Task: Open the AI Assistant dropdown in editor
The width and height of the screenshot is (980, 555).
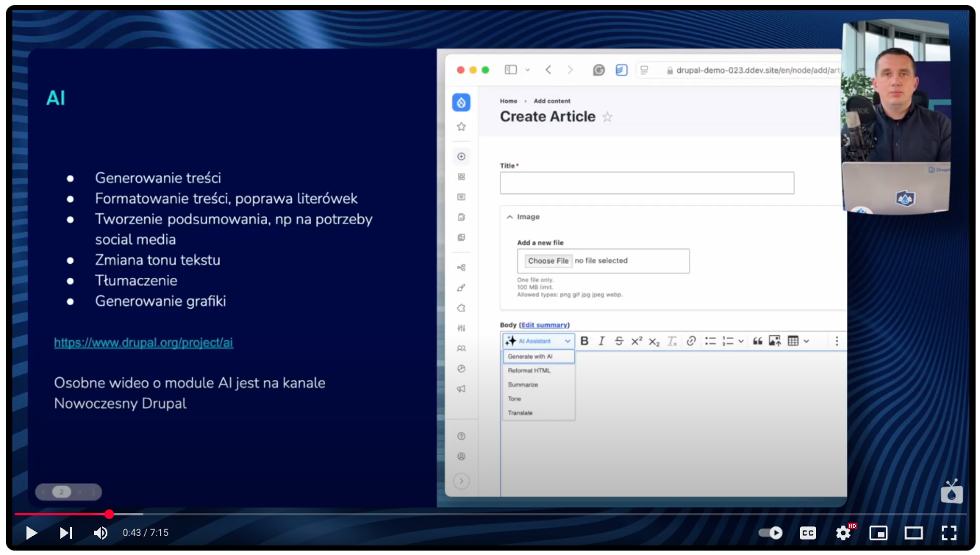Action: pos(538,341)
